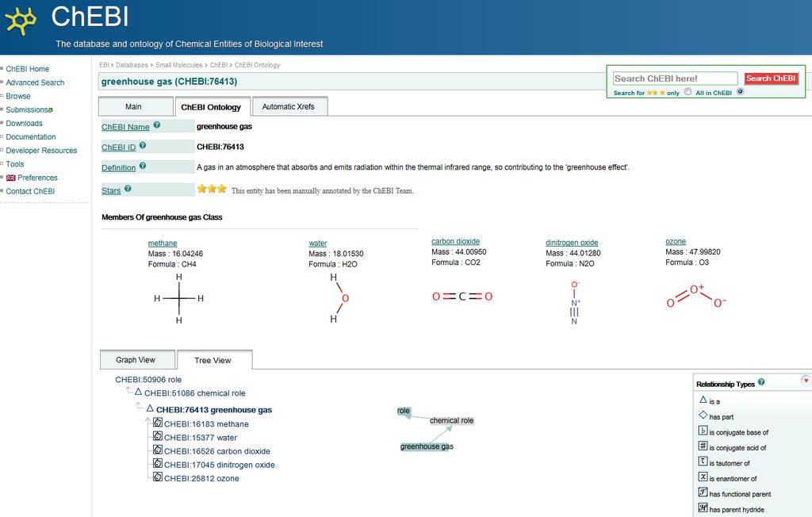Click the yellow ChEBI molecule logo

[21, 21]
